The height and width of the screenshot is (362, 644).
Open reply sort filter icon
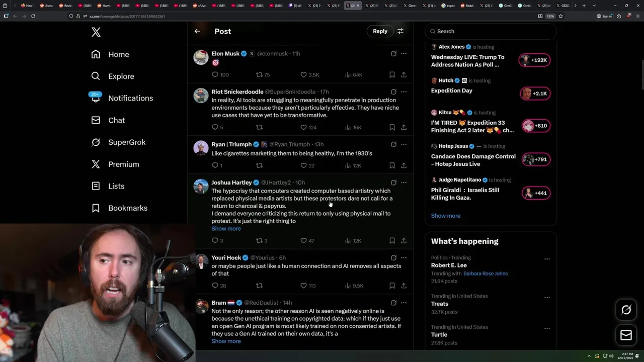[x=400, y=31]
